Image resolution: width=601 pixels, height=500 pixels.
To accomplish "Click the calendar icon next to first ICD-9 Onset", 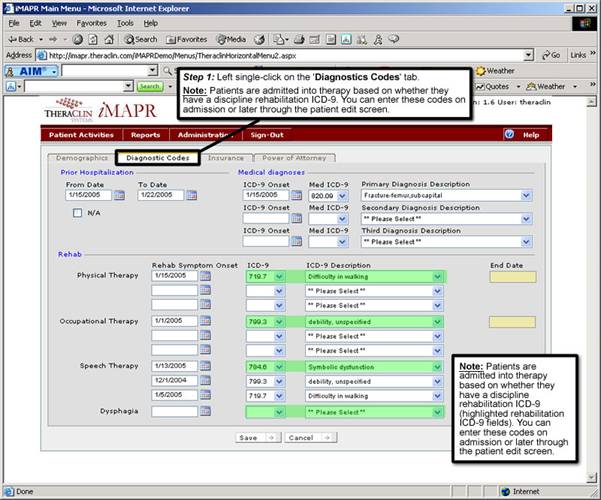I will [x=297, y=195].
